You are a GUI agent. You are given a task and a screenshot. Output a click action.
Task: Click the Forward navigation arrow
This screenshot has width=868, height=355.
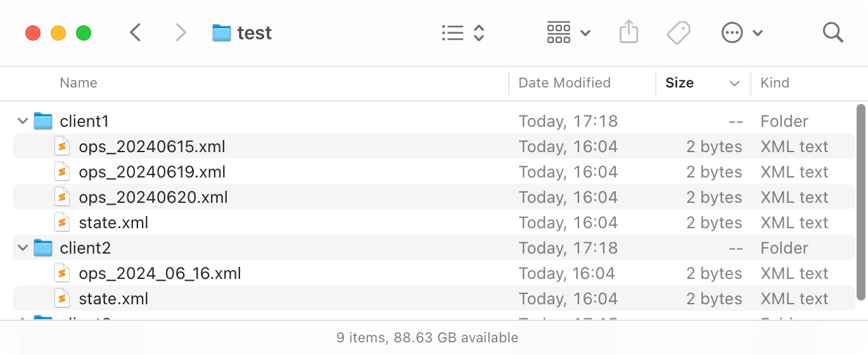[x=181, y=32]
